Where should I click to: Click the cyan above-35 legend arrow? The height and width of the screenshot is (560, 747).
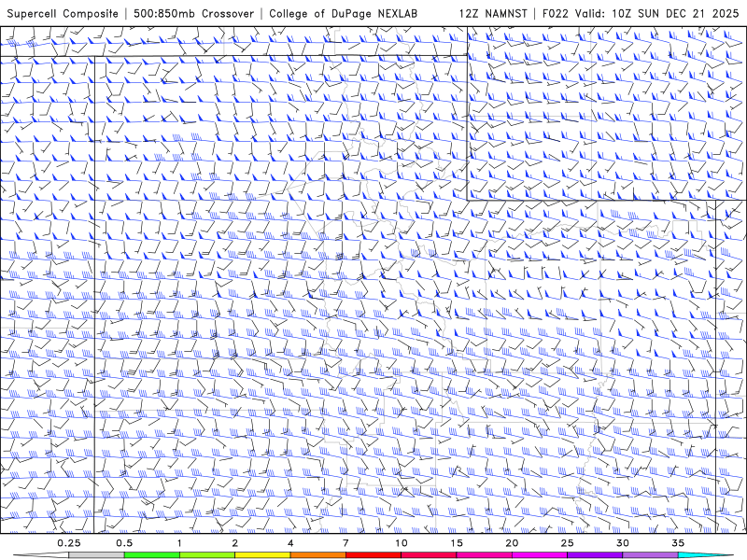pyautogui.click(x=706, y=555)
